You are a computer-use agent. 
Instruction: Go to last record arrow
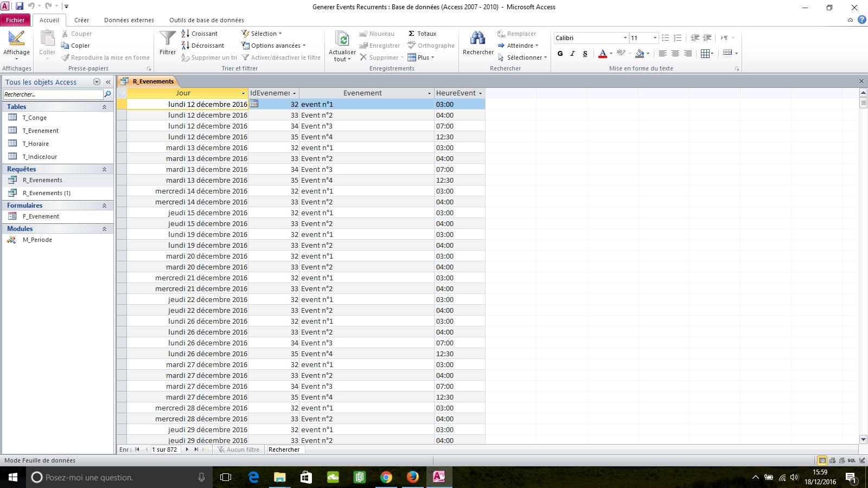click(196, 450)
